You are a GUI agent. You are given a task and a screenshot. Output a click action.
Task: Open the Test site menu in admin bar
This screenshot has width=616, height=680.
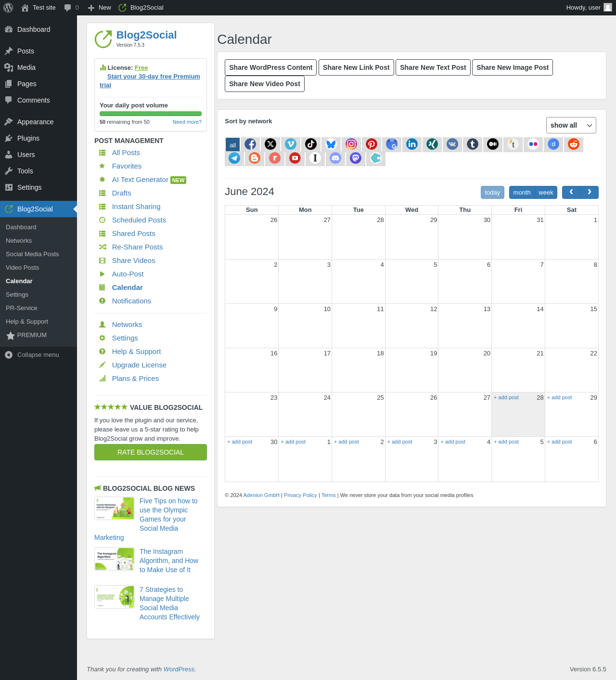(x=38, y=8)
